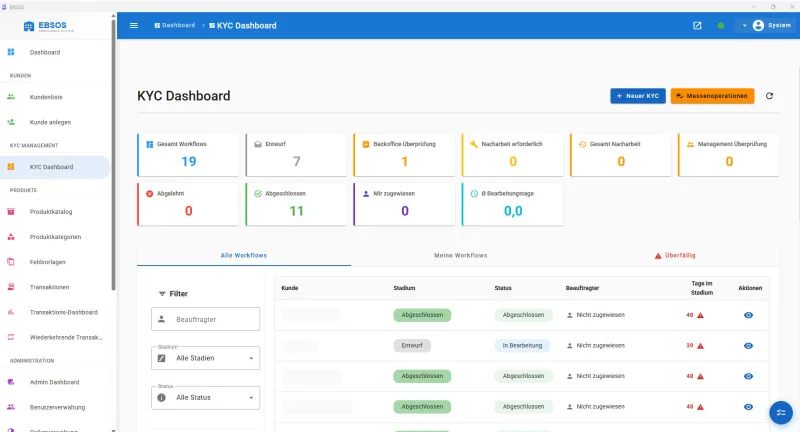Screen dimensions: 800x432
Task: Click the Transaktions-Dashboard chart icon
Action: point(11,312)
